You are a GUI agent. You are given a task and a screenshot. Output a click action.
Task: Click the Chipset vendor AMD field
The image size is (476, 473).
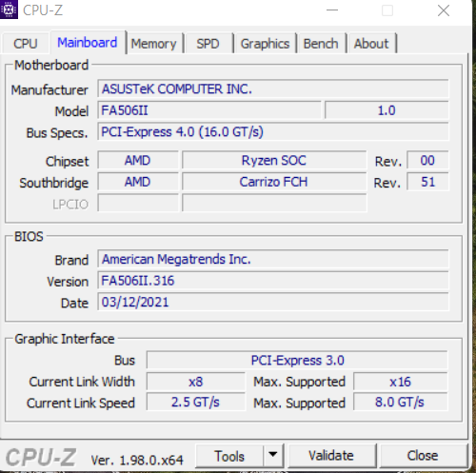click(138, 160)
